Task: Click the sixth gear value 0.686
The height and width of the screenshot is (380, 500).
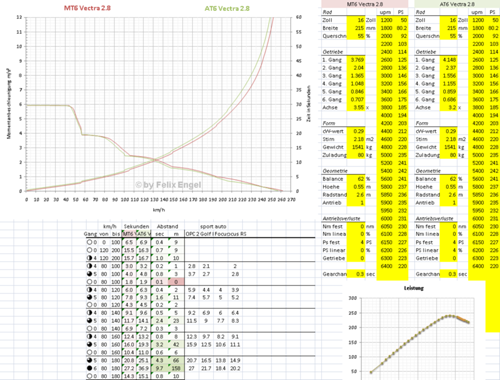Action: tap(449, 99)
